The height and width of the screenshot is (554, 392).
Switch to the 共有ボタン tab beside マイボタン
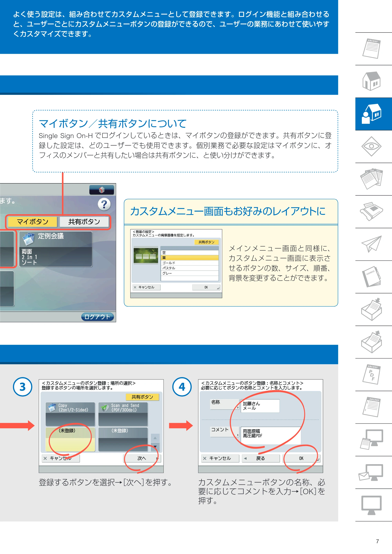pos(84,222)
